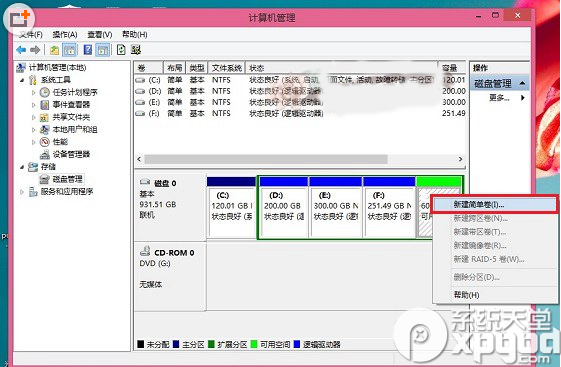Sort by the Layout (布局) column header
This screenshot has height=367, width=561.
pyautogui.click(x=175, y=68)
